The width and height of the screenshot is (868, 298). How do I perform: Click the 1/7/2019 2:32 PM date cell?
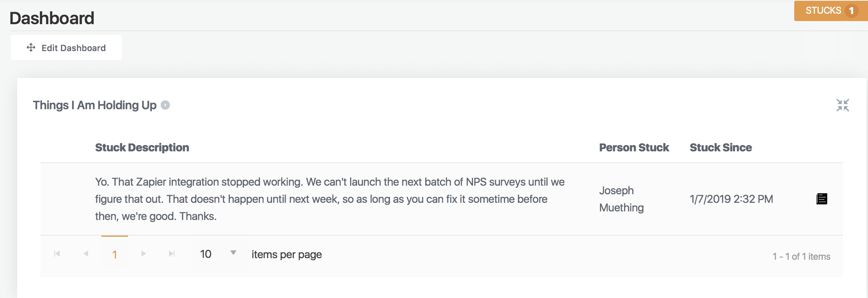(731, 199)
